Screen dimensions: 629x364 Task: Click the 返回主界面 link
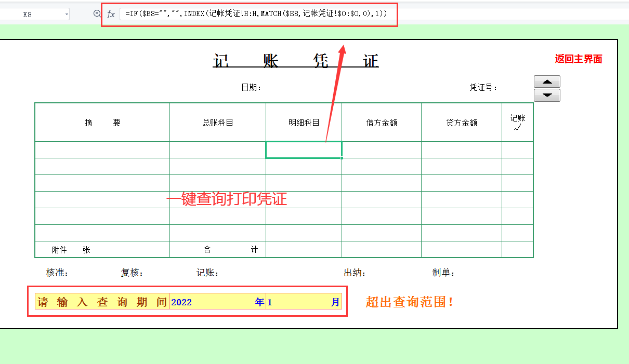[x=579, y=59]
